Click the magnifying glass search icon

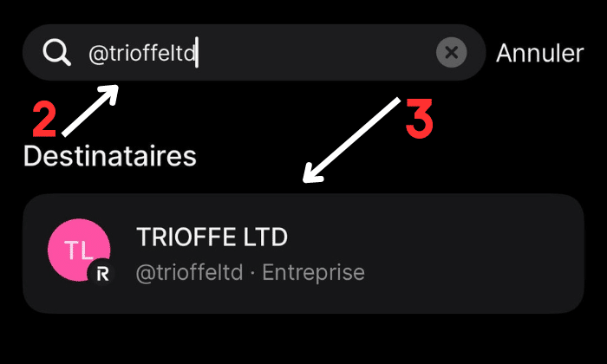click(x=56, y=53)
